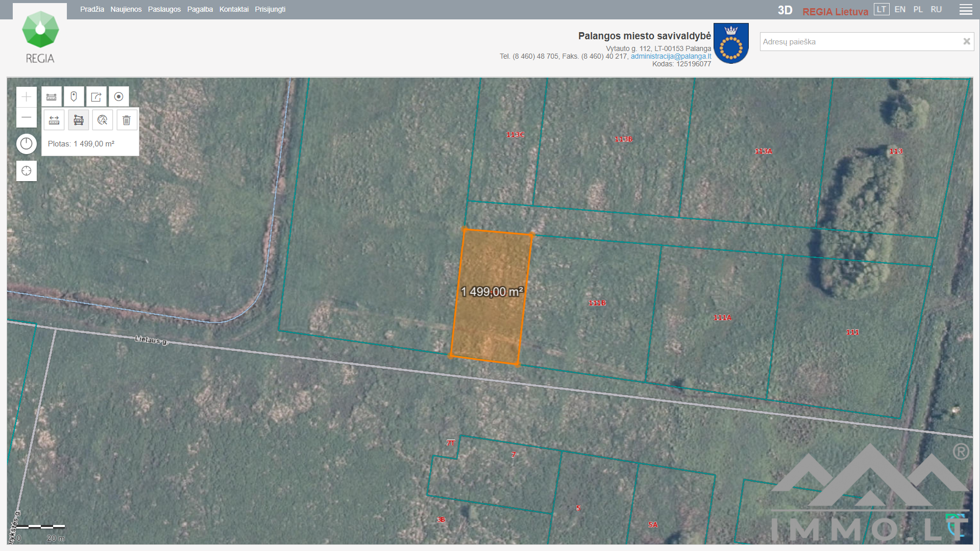The width and height of the screenshot is (980, 551).
Task: Switch language to EN
Action: pos(900,10)
